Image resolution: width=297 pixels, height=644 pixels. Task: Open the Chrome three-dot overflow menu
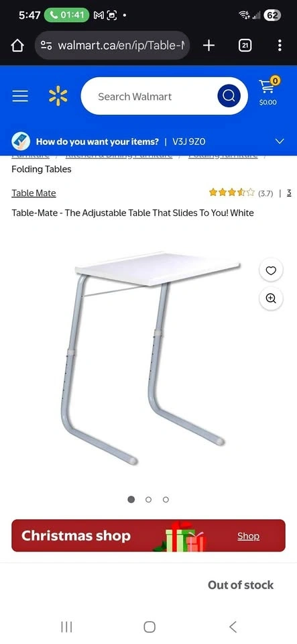[x=280, y=46]
